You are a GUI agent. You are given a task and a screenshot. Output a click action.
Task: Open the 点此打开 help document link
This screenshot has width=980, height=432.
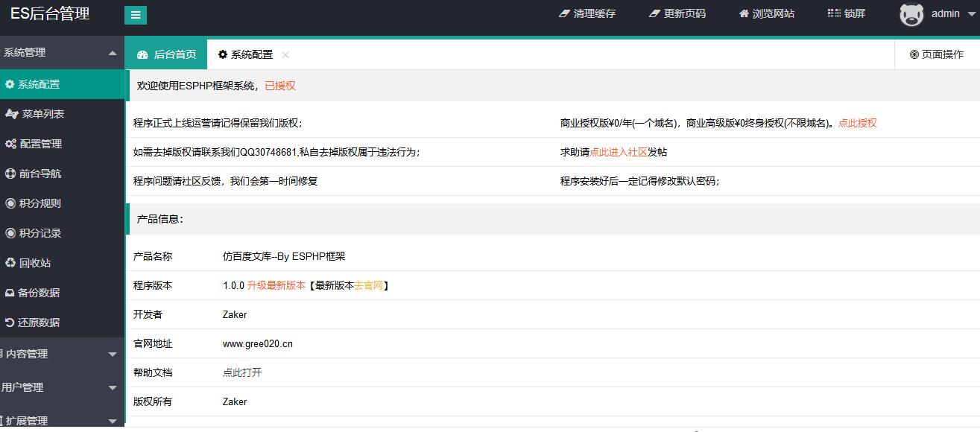pyautogui.click(x=242, y=373)
